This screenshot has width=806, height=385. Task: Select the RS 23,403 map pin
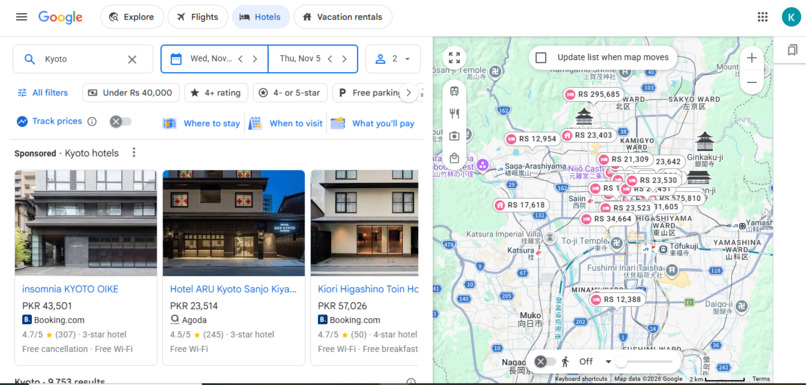[x=588, y=135]
